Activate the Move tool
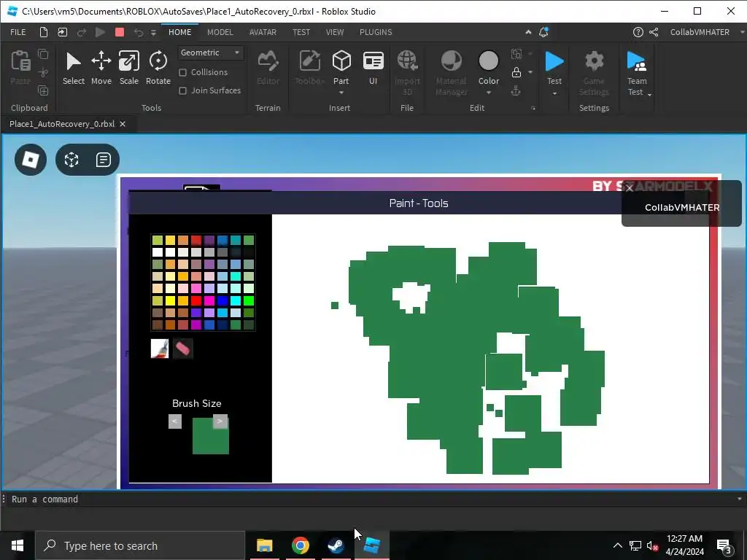The image size is (747, 560). (x=101, y=68)
